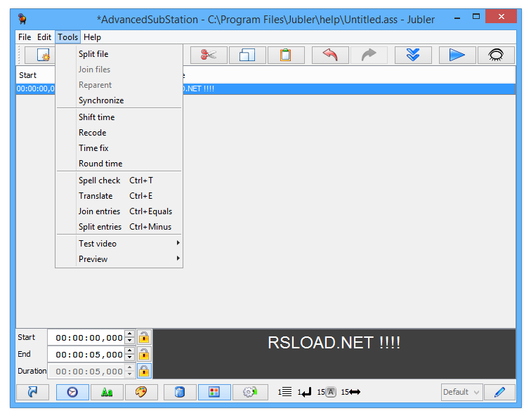The image size is (531, 420).
Task: Expand the Test video submenu
Action: coord(119,244)
